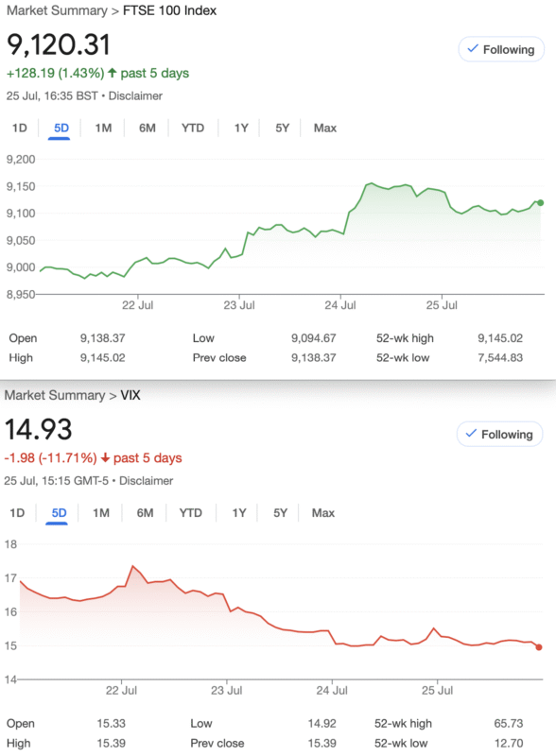This screenshot has height=756, width=556.
Task: Click the red endpoint dot on VIX chart
Action: (539, 647)
